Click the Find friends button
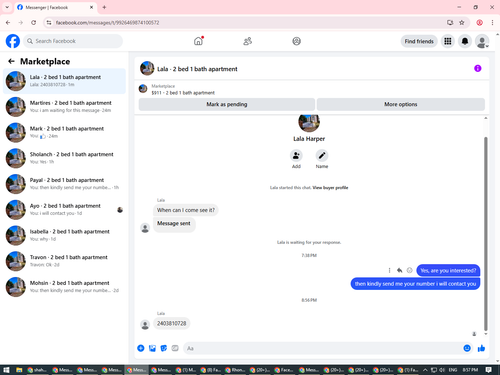 419,41
